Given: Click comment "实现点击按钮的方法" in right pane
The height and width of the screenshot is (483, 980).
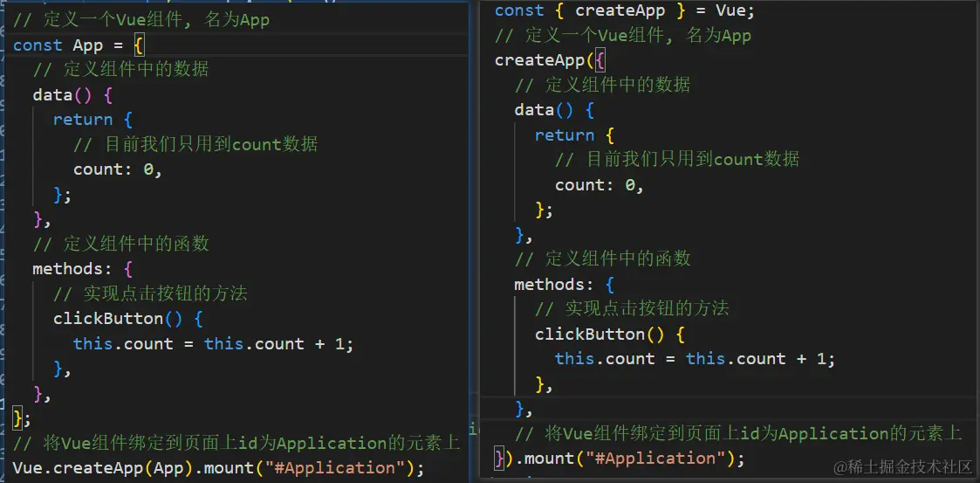Looking at the screenshot, I should pyautogui.click(x=633, y=308).
